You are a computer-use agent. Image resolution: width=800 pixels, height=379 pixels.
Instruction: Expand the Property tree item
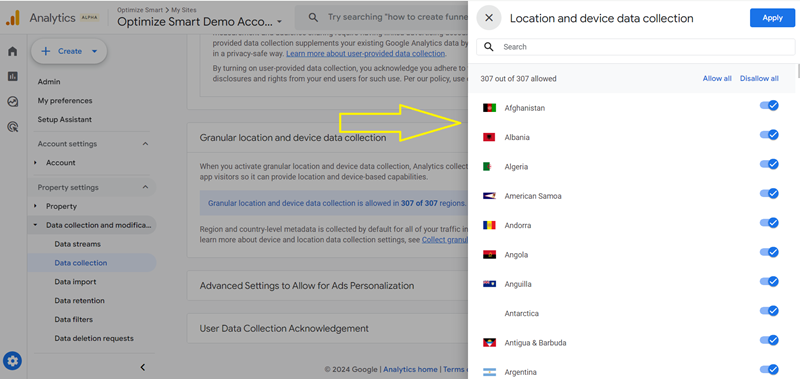point(35,206)
